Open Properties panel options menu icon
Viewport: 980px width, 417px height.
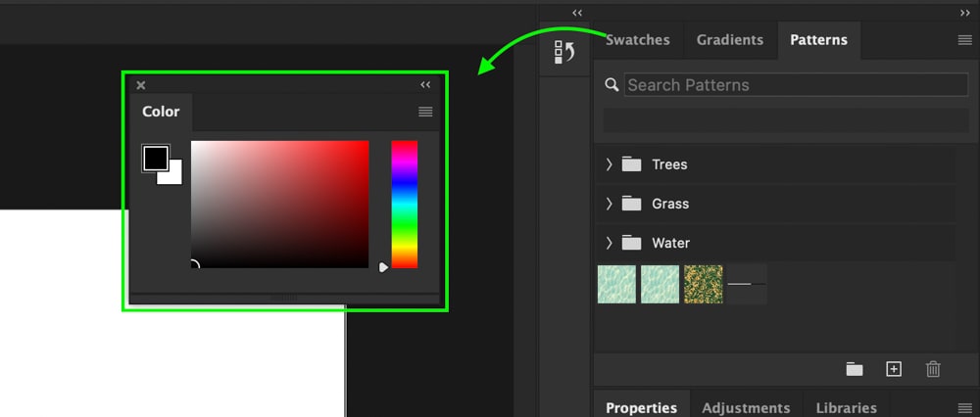pyautogui.click(x=965, y=408)
